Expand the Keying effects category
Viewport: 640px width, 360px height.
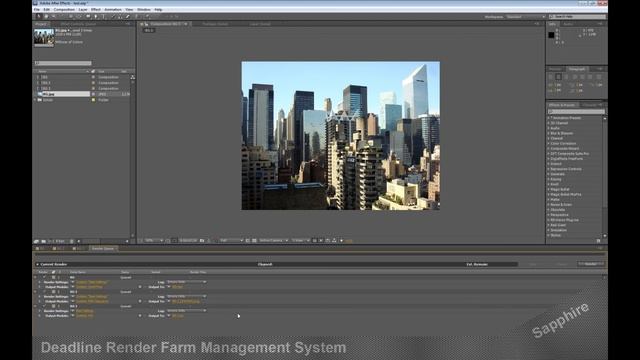[549, 179]
